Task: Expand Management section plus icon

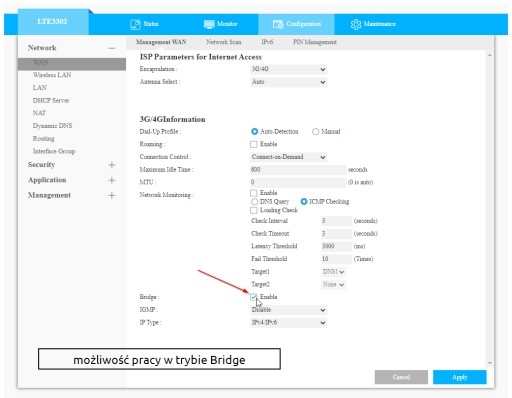Action: point(112,196)
